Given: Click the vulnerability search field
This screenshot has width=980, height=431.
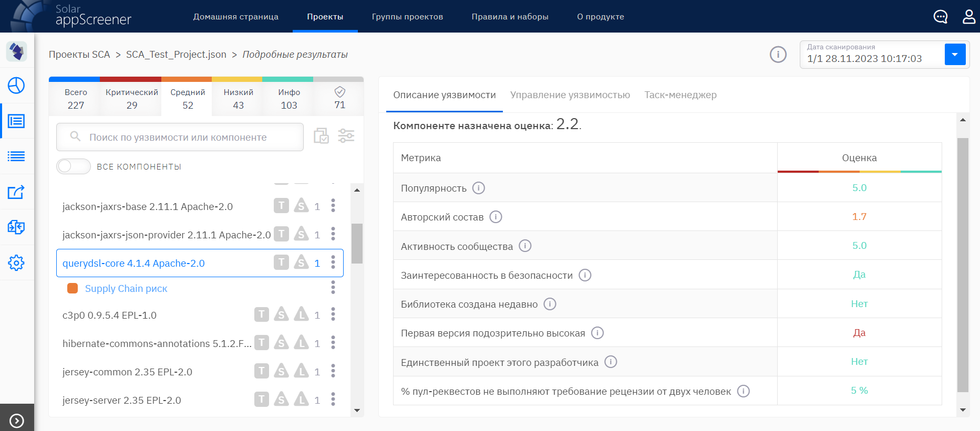Looking at the screenshot, I should coord(180,137).
